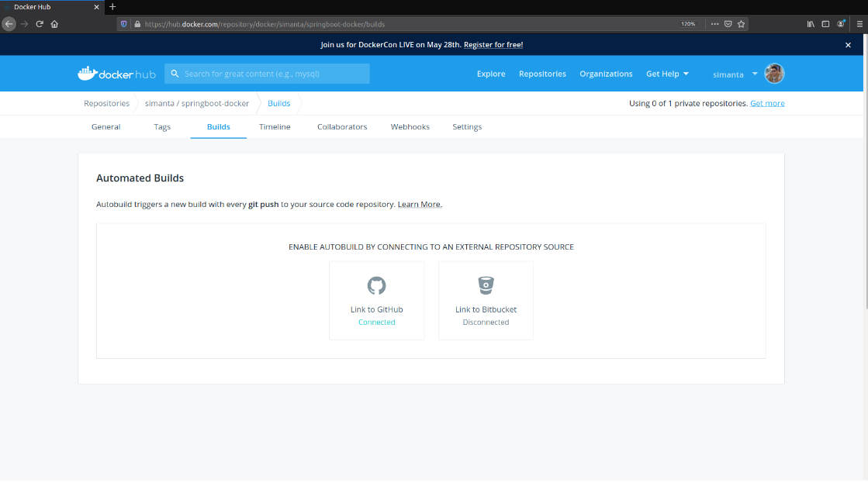The image size is (868, 483).
Task: Focus the Docker Hub search field
Action: pyautogui.click(x=267, y=74)
